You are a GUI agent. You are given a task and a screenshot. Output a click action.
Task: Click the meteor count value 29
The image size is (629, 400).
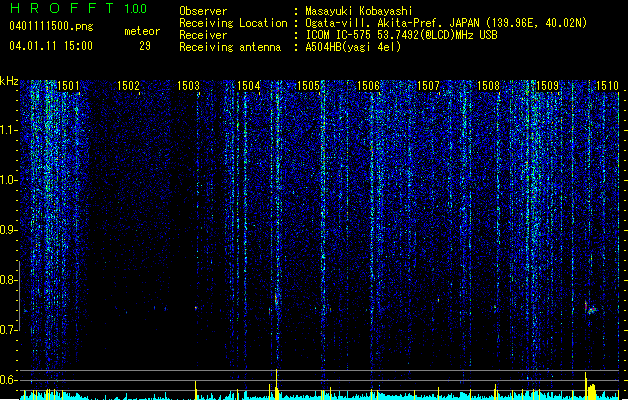tap(145, 46)
